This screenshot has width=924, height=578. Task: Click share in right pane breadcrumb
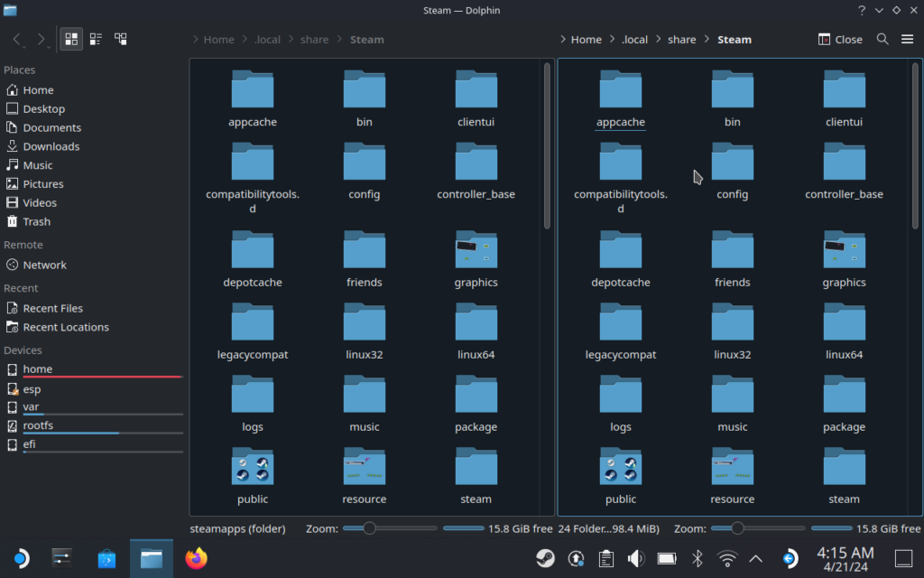(682, 40)
